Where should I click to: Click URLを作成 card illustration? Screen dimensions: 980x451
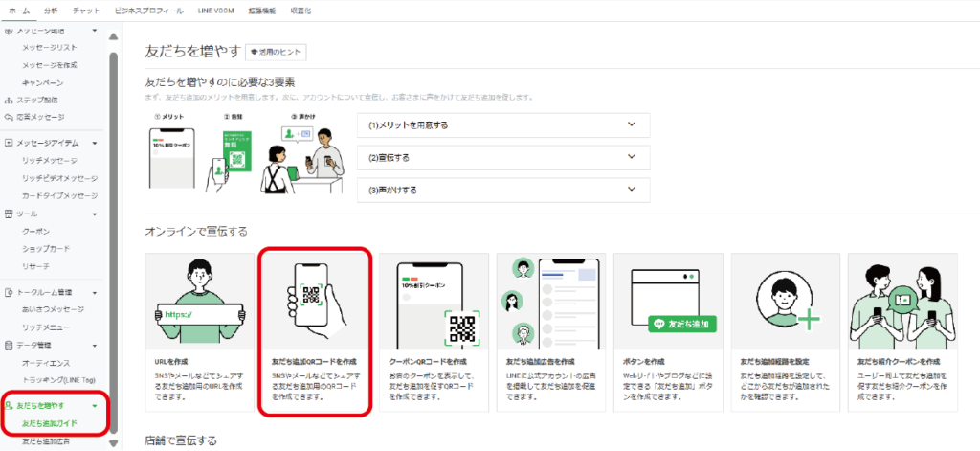[x=200, y=301]
